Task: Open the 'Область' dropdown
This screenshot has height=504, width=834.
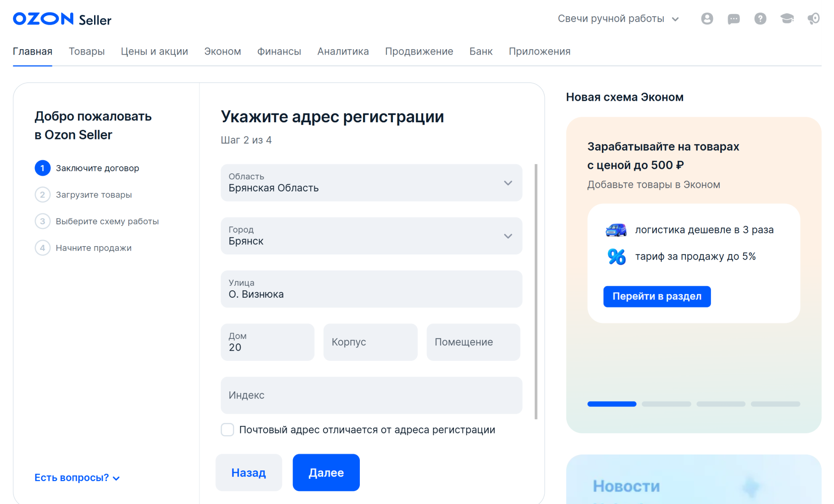Action: click(508, 183)
